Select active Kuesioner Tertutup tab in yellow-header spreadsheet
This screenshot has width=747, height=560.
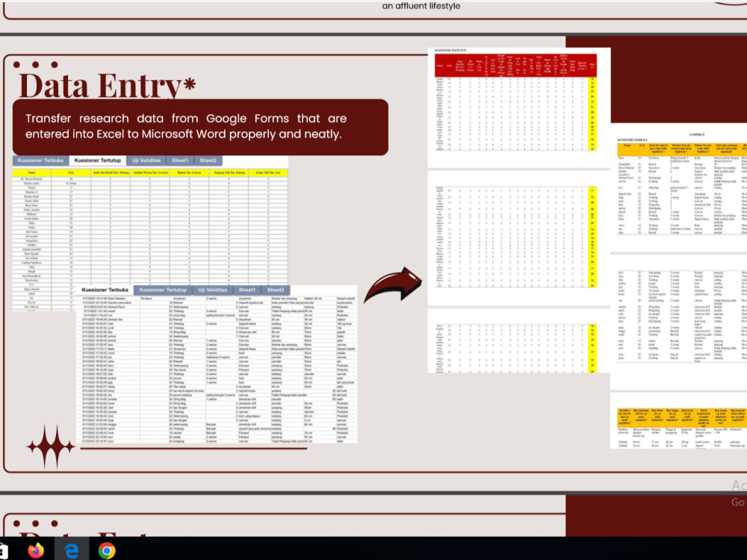pos(98,161)
